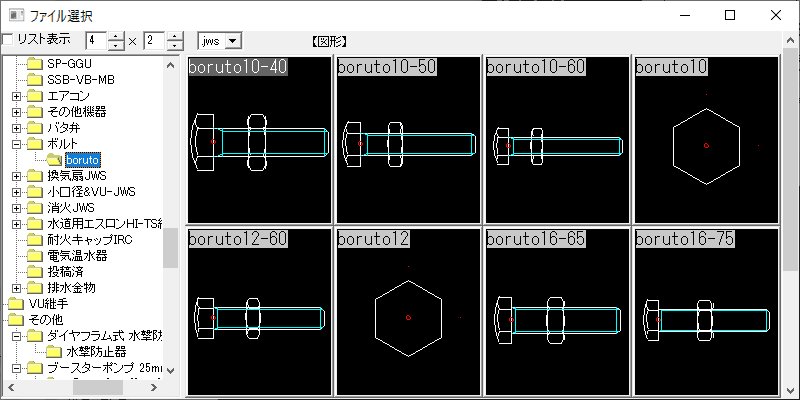This screenshot has width=800, height=400.
Task: Pick the boruto10-40 bolt thumbnail
Action: click(260, 140)
